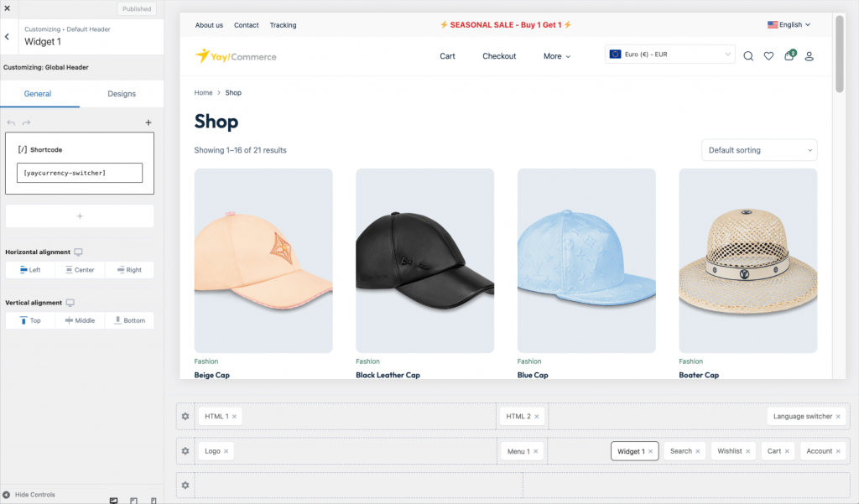The height and width of the screenshot is (504, 859).
Task: Expand the English language selector
Action: click(789, 25)
